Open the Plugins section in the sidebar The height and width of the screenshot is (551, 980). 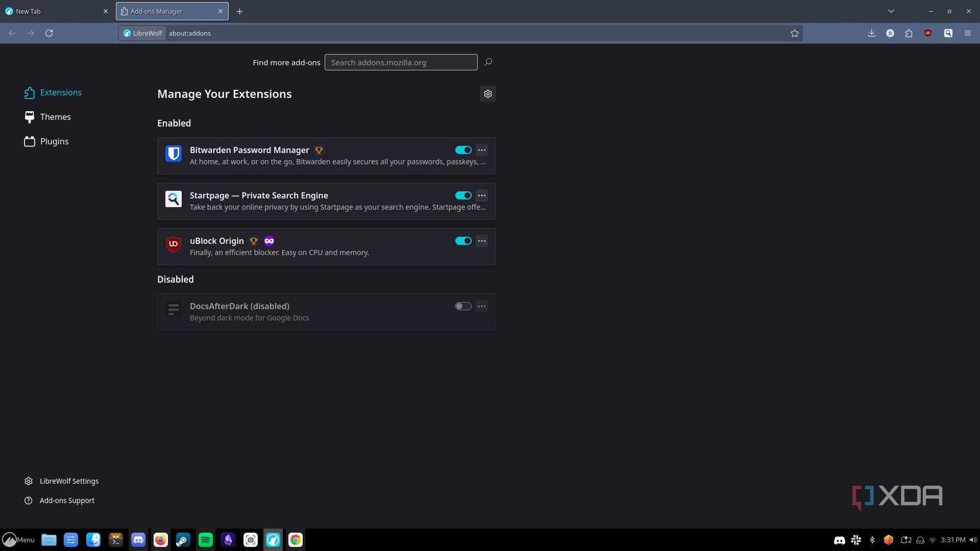coord(46,141)
